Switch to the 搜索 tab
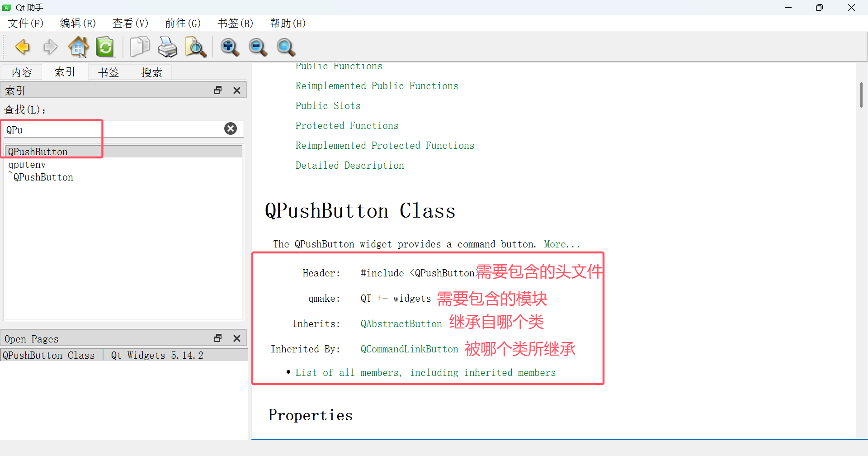The image size is (868, 456). click(x=152, y=72)
